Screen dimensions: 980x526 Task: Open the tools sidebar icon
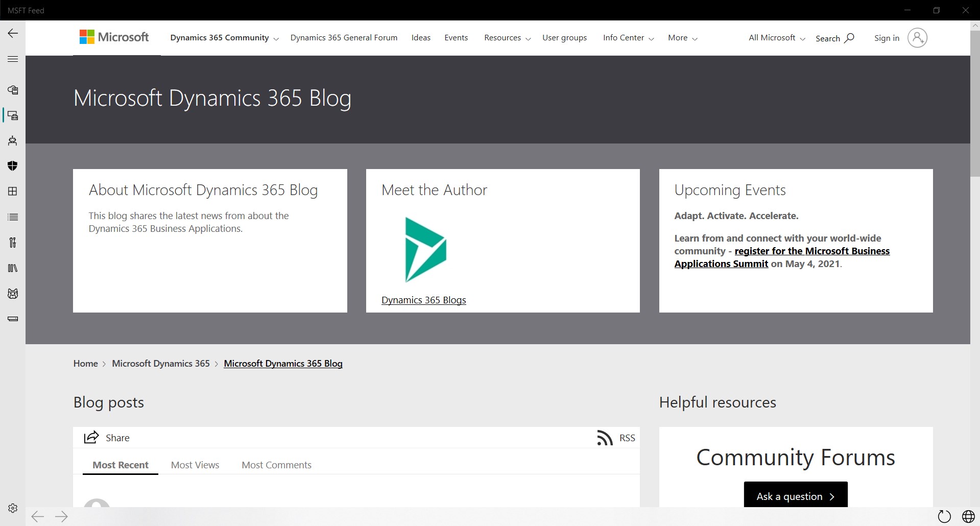pos(13,243)
